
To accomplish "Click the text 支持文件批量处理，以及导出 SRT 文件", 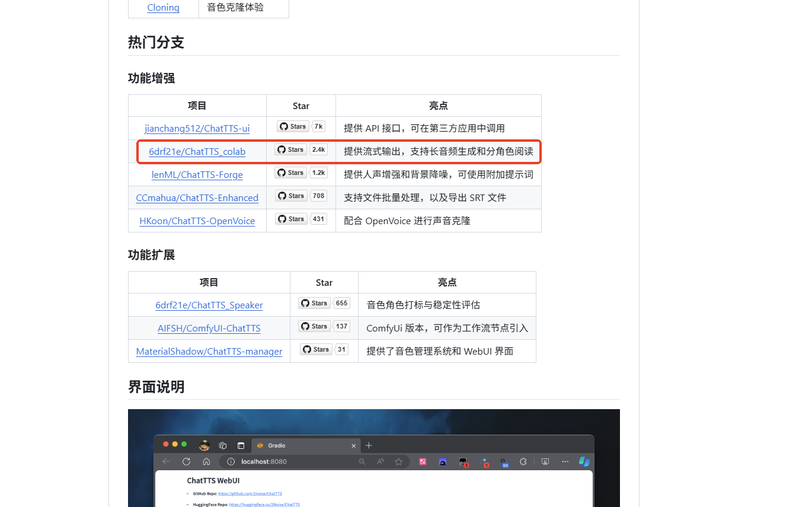I will (425, 197).
